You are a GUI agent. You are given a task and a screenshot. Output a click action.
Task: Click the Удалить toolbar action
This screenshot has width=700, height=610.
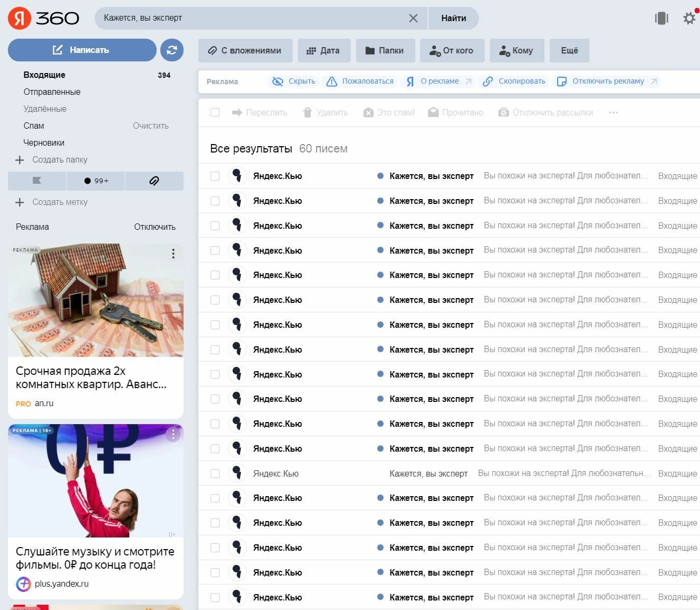[x=325, y=112]
